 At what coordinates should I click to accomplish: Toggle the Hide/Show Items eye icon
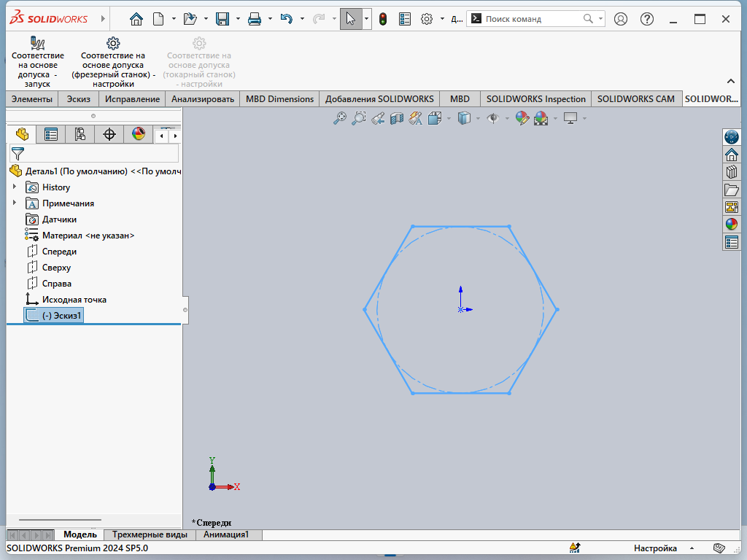[x=493, y=118]
